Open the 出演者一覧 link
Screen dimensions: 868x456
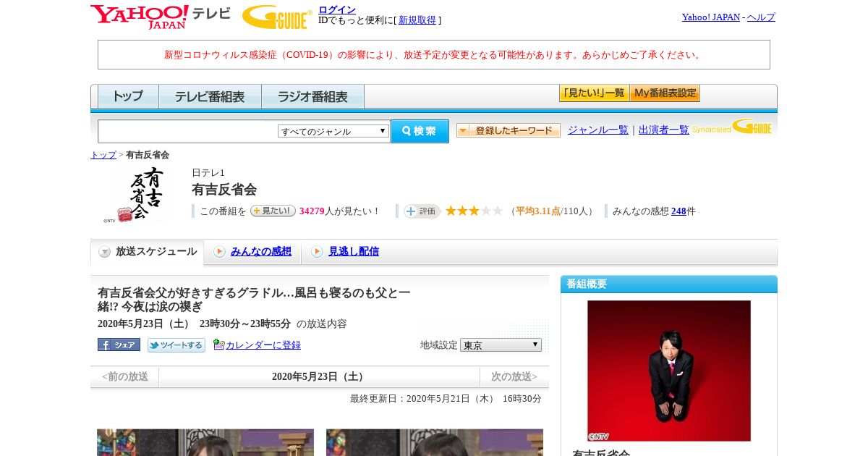coord(664,130)
